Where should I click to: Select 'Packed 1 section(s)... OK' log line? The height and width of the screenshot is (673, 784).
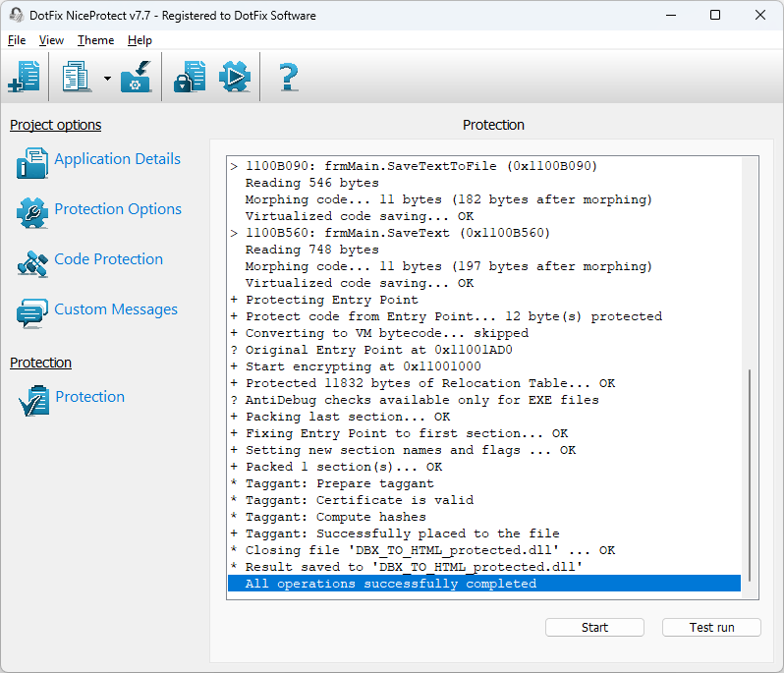[x=484, y=467]
